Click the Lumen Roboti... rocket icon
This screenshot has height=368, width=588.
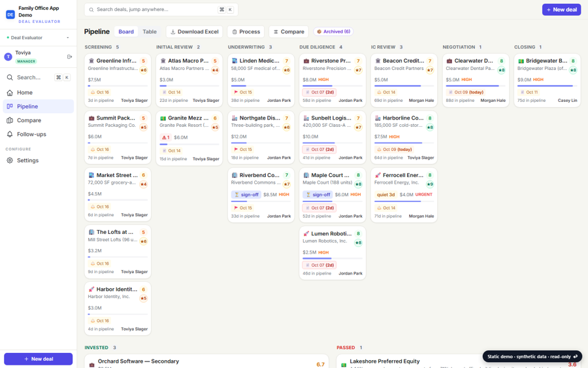pos(306,234)
